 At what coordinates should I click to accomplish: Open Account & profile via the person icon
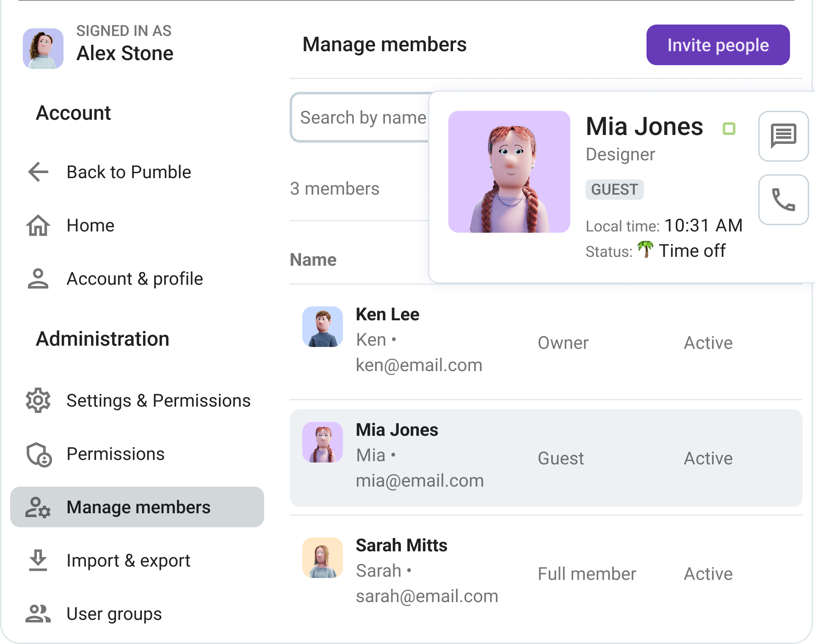38,278
